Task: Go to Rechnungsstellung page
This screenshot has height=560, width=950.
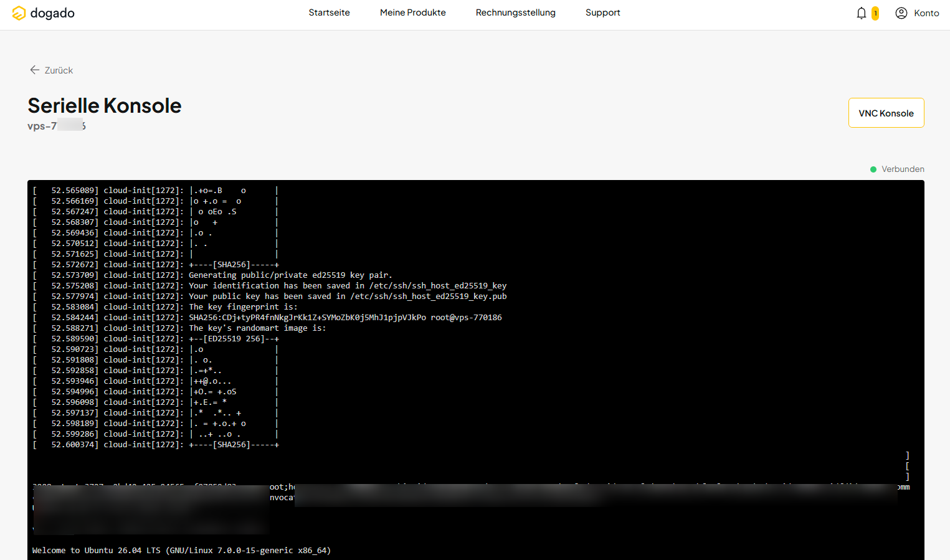Action: [516, 12]
